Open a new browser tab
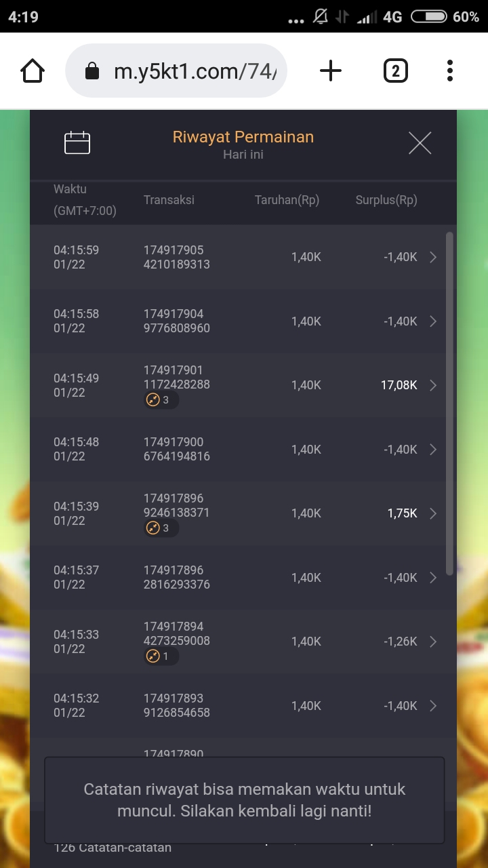The width and height of the screenshot is (488, 868). point(331,71)
